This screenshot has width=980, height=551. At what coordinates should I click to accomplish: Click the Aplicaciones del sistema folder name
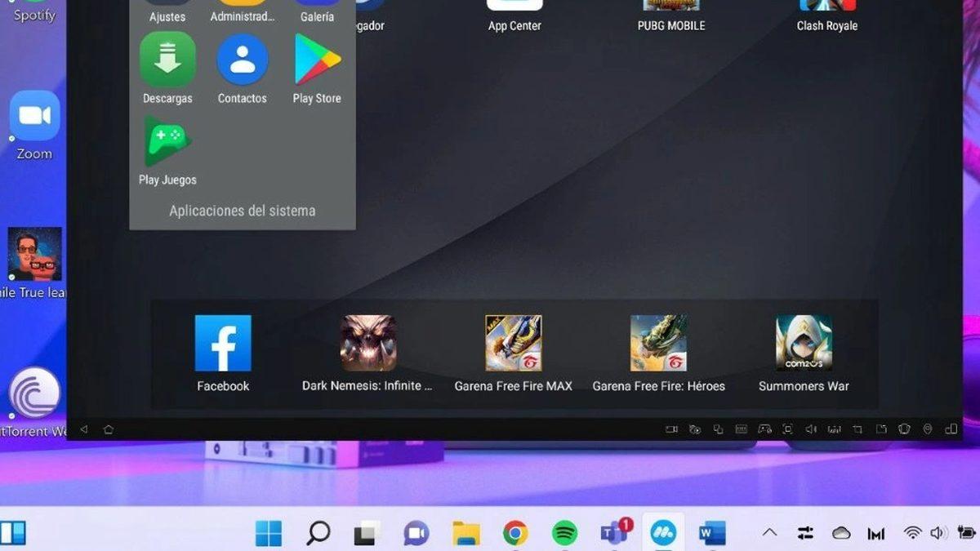[242, 211]
